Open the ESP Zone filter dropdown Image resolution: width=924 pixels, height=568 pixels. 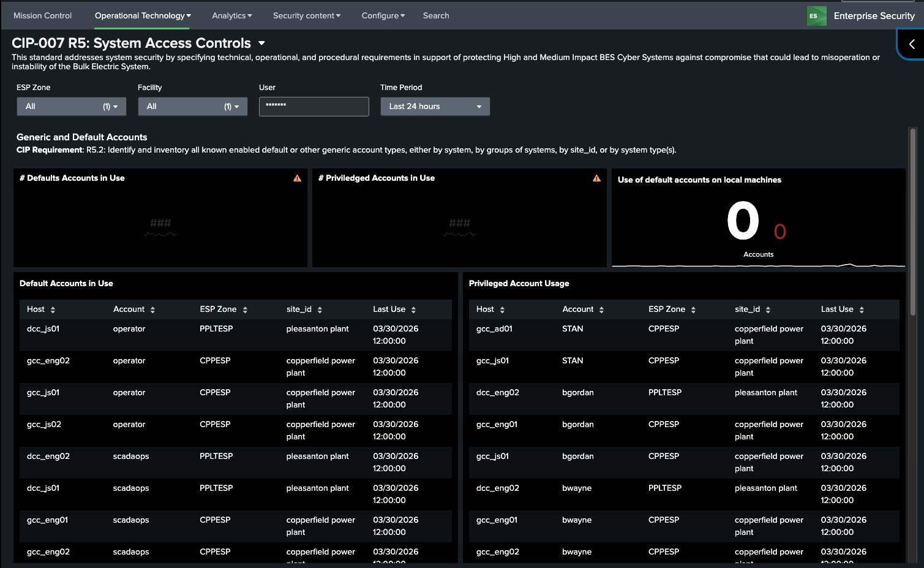pyautogui.click(x=71, y=107)
